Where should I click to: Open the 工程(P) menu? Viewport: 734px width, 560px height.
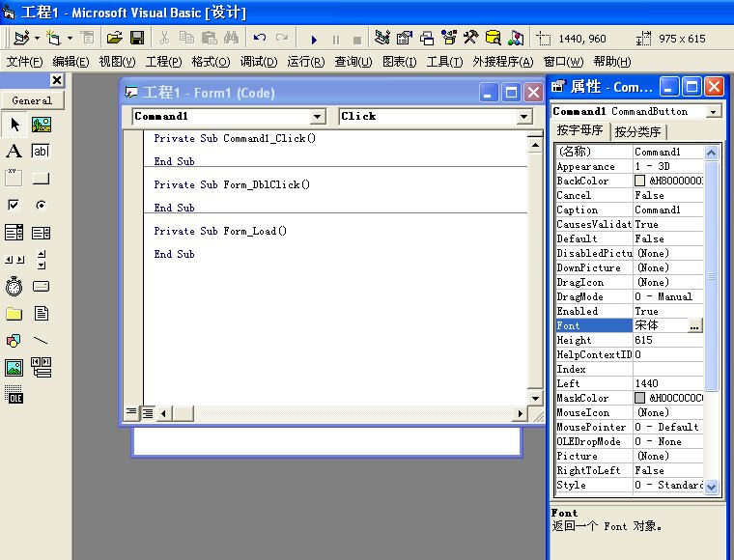[163, 62]
